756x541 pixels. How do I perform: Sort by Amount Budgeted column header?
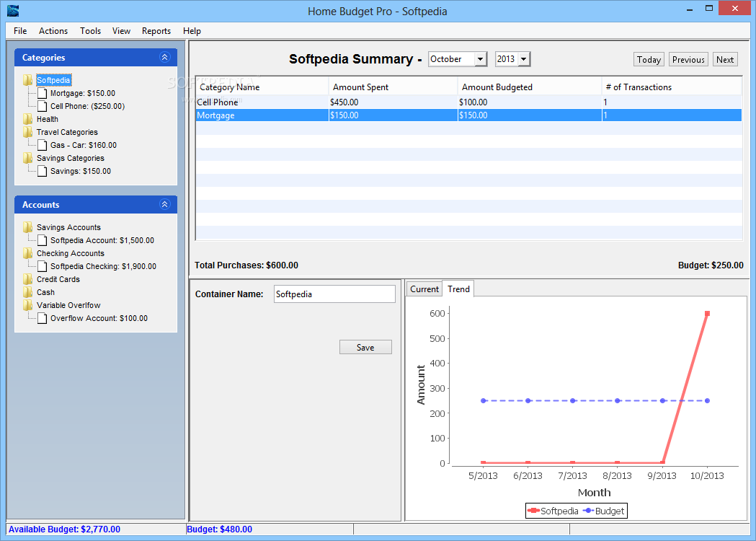click(x=530, y=87)
